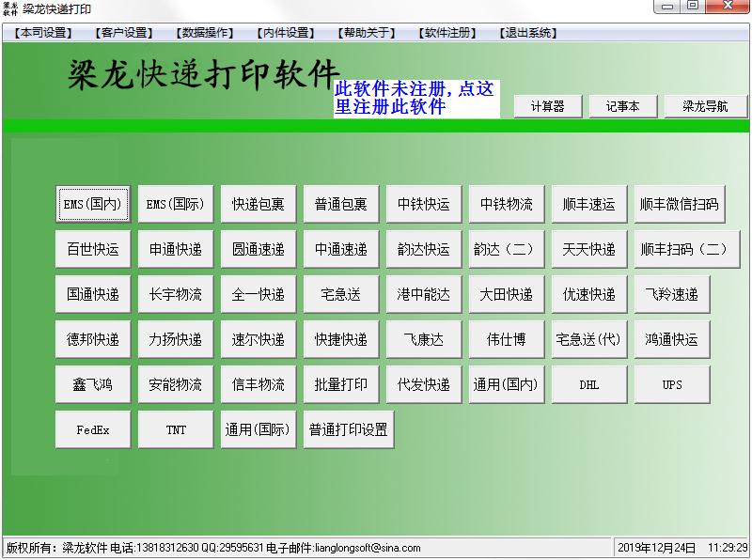752x560 pixels.
Task: Pick the 韵达(二) button
Action: pyautogui.click(x=507, y=249)
